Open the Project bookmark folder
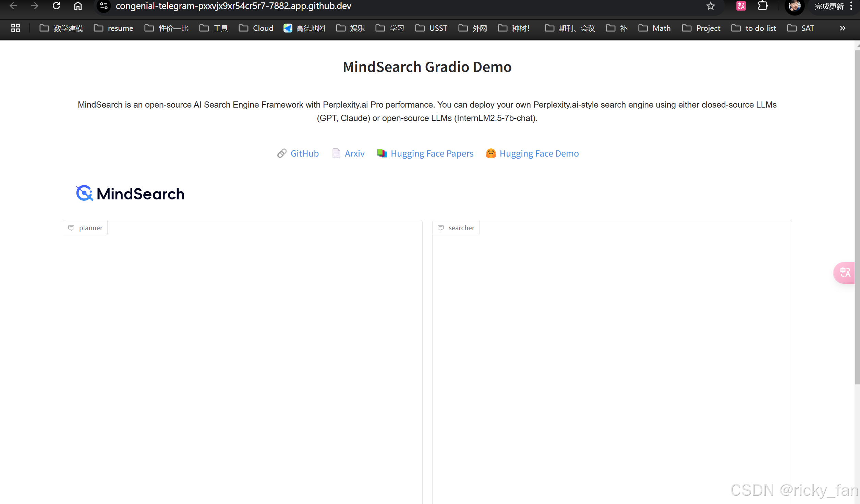Viewport: 860px width, 504px height. click(701, 28)
